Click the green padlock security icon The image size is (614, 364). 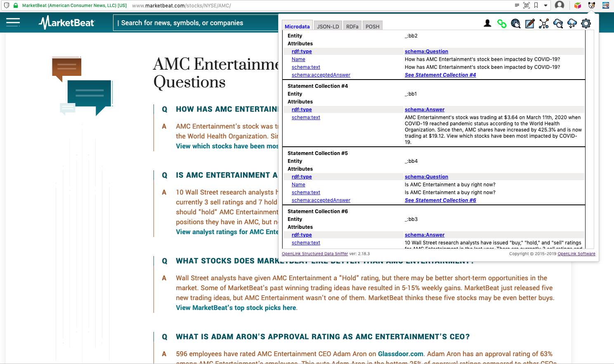[16, 5]
